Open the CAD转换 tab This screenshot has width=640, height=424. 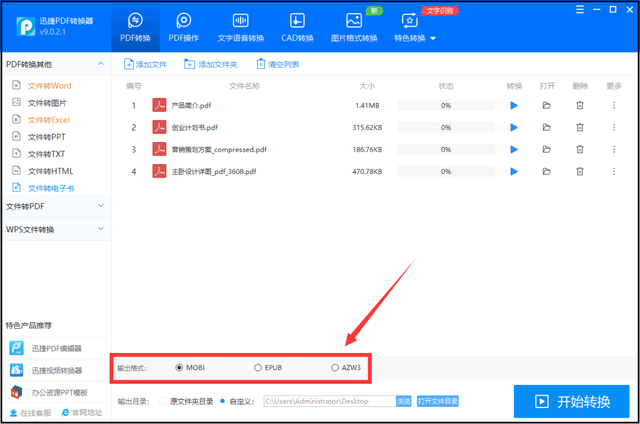297,28
